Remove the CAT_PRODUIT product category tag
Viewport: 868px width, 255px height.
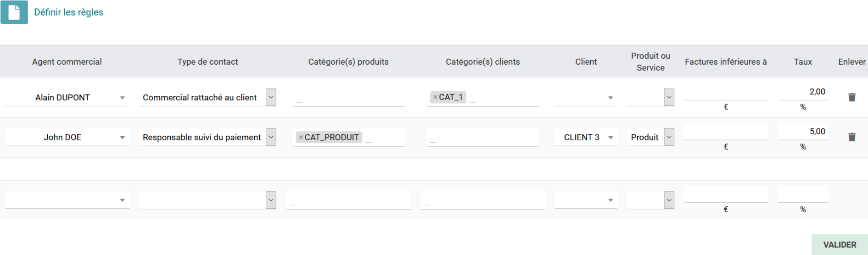coord(301,137)
